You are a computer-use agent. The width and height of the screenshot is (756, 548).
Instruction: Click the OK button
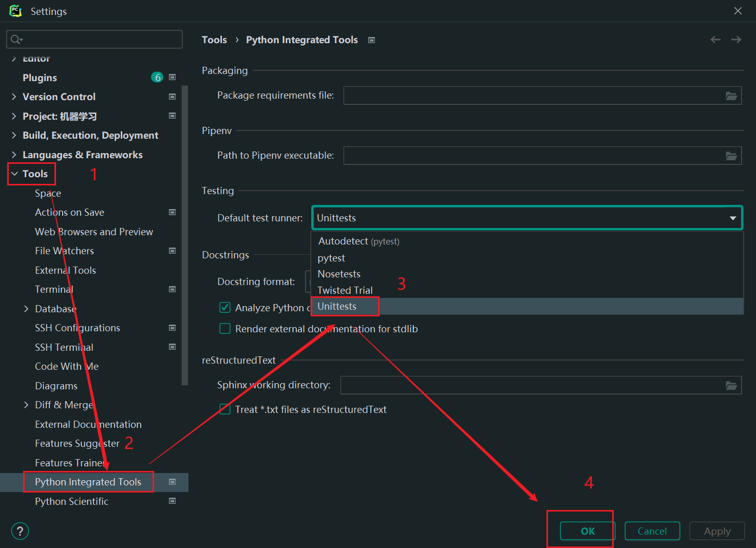(x=588, y=531)
